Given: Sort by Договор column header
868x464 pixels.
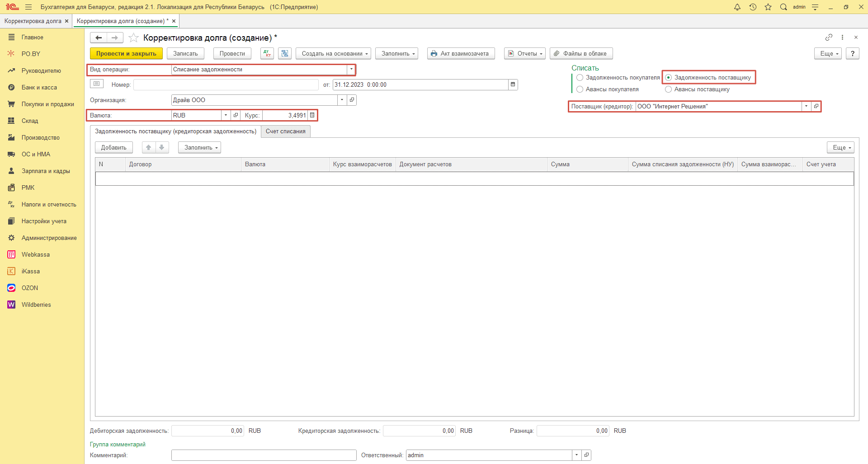Looking at the screenshot, I should coord(183,164).
